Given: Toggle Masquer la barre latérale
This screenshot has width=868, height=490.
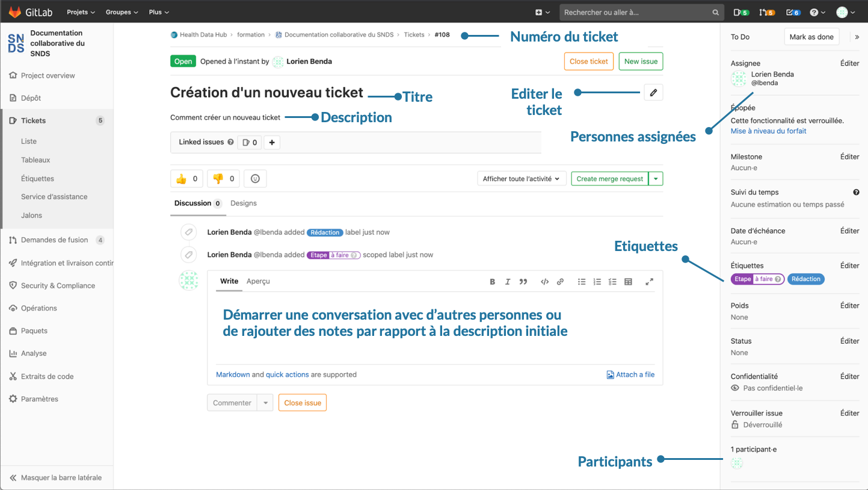Looking at the screenshot, I should coord(57,478).
